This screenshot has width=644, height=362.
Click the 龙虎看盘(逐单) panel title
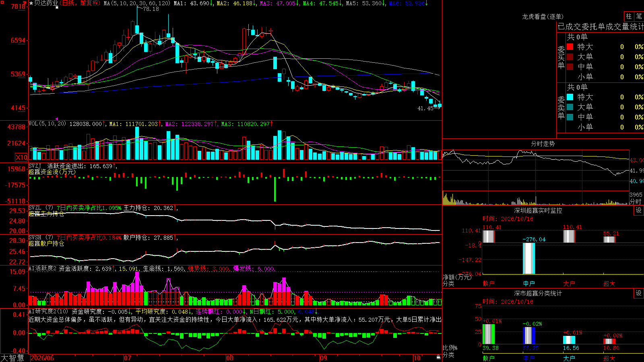click(543, 16)
